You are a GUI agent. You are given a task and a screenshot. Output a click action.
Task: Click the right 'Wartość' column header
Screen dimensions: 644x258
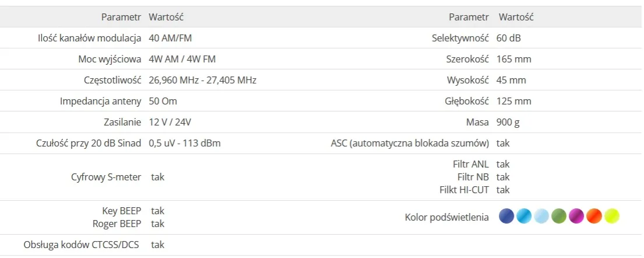(516, 17)
